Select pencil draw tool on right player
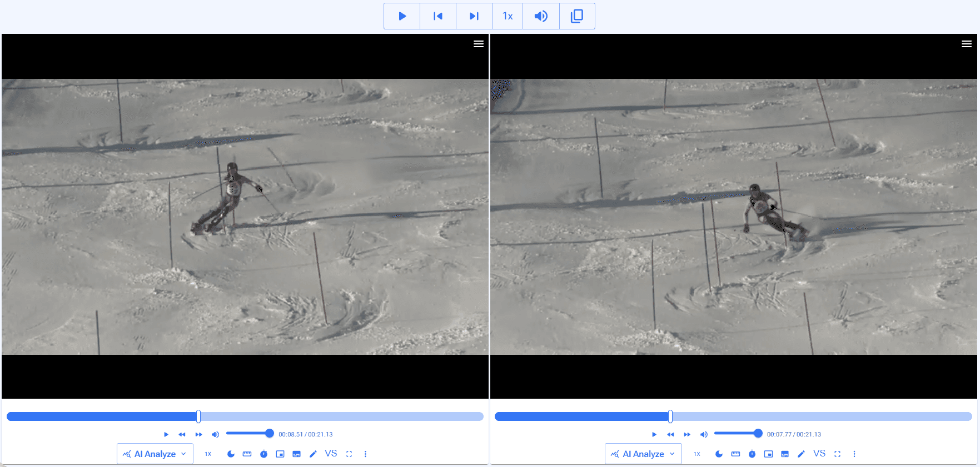 [801, 454]
